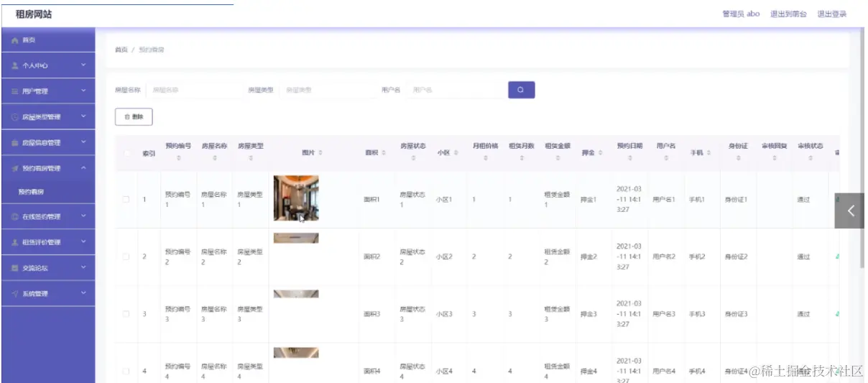Click the icon beside 系统管理
Viewport: 868px width, 383px height.
click(15, 293)
